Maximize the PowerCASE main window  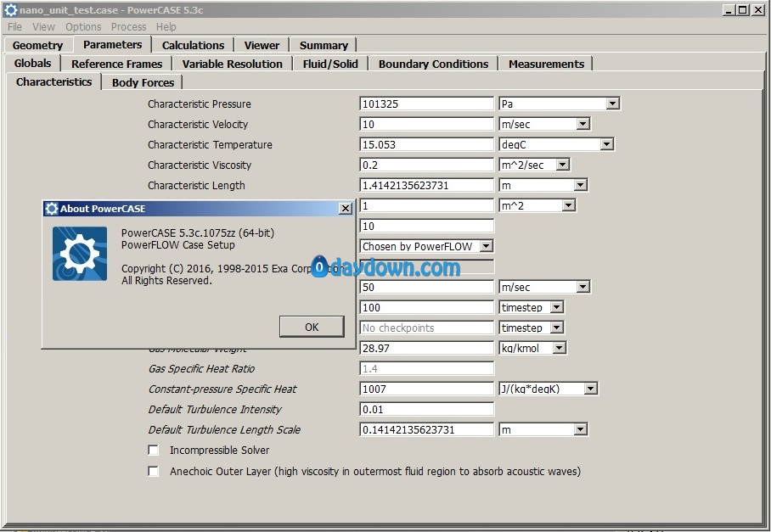tap(744, 10)
